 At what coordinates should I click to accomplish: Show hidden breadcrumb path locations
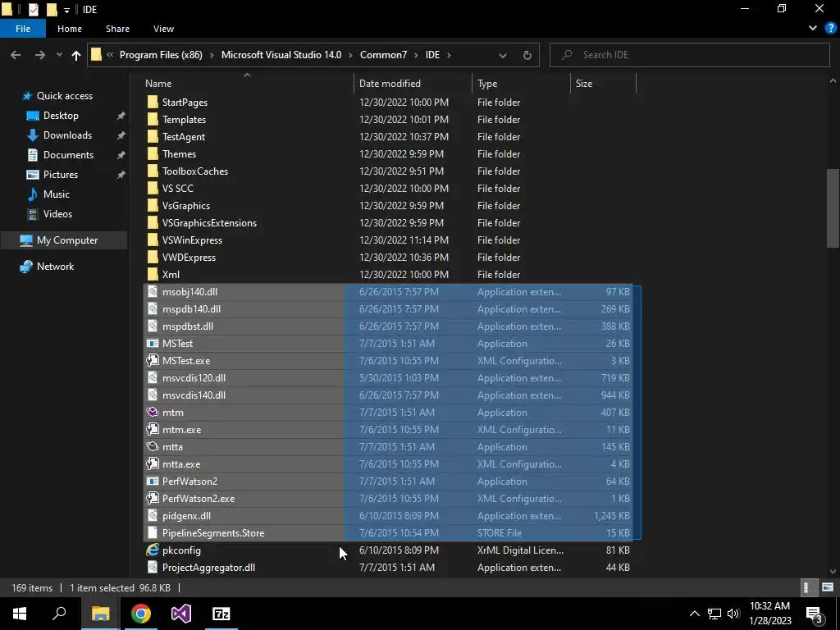click(x=110, y=55)
